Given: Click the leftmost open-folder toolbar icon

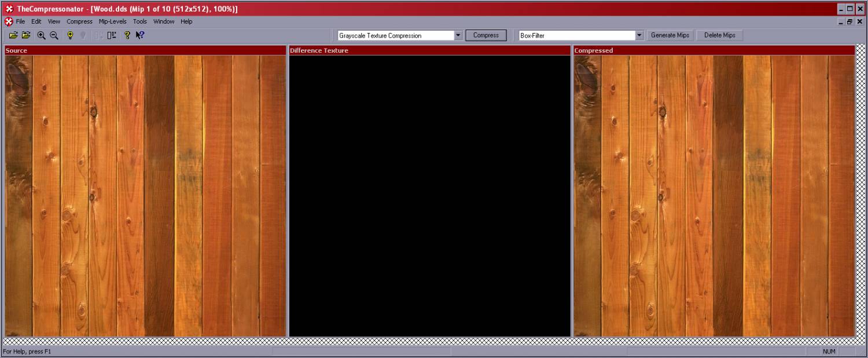Looking at the screenshot, I should tap(13, 35).
